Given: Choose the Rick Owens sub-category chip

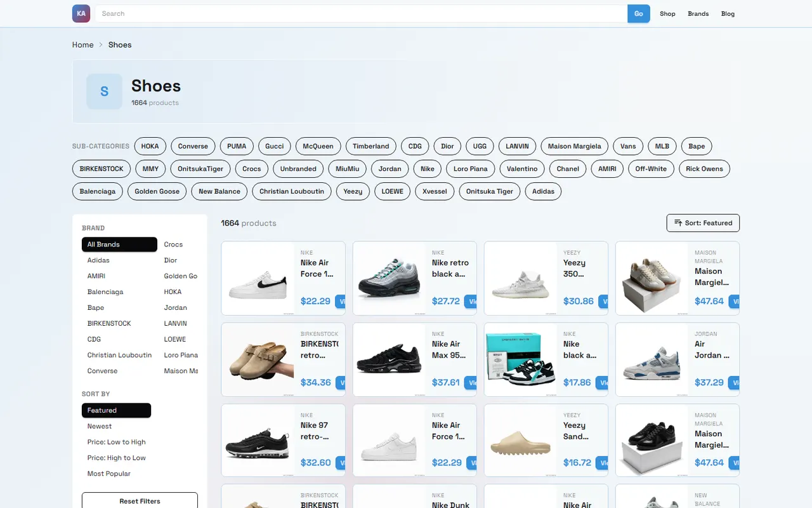Looking at the screenshot, I should tap(704, 169).
